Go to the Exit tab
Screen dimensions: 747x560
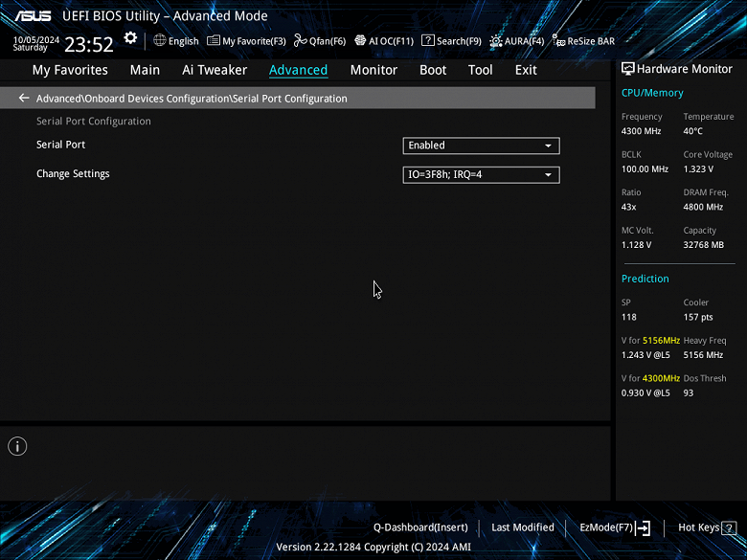click(x=526, y=70)
